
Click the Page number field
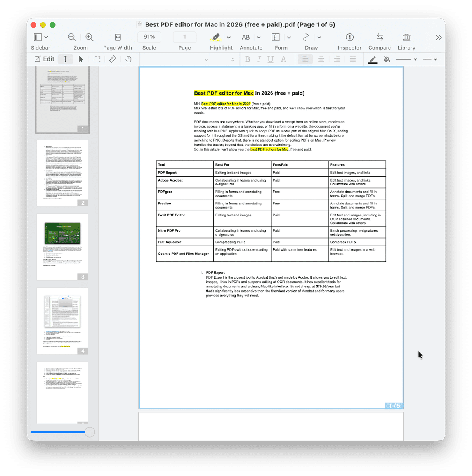[x=184, y=37]
